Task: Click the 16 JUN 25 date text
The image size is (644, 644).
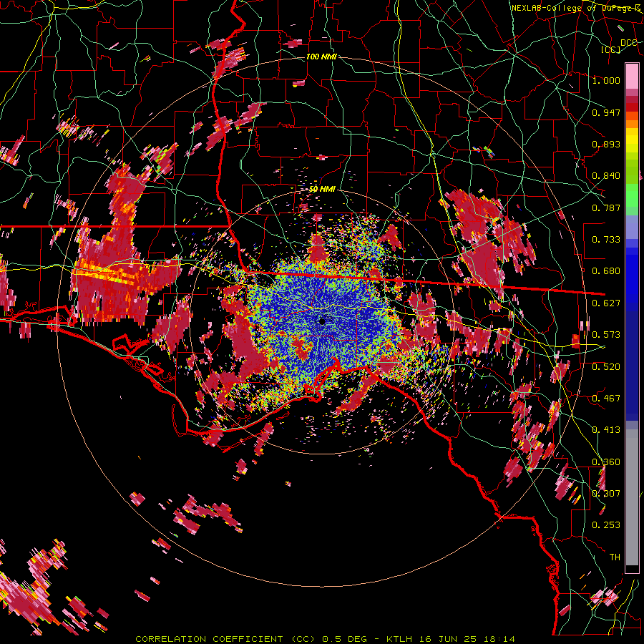Action: [x=448, y=639]
